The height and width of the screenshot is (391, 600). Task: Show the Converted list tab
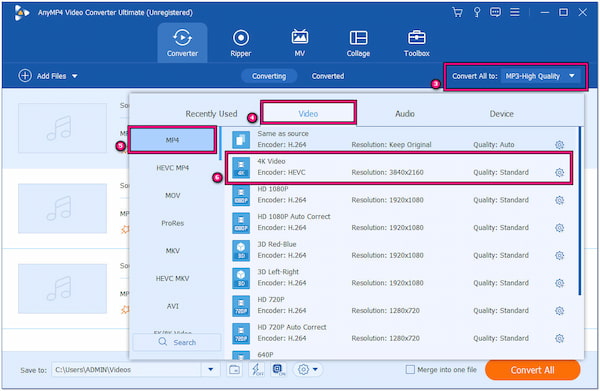(328, 76)
